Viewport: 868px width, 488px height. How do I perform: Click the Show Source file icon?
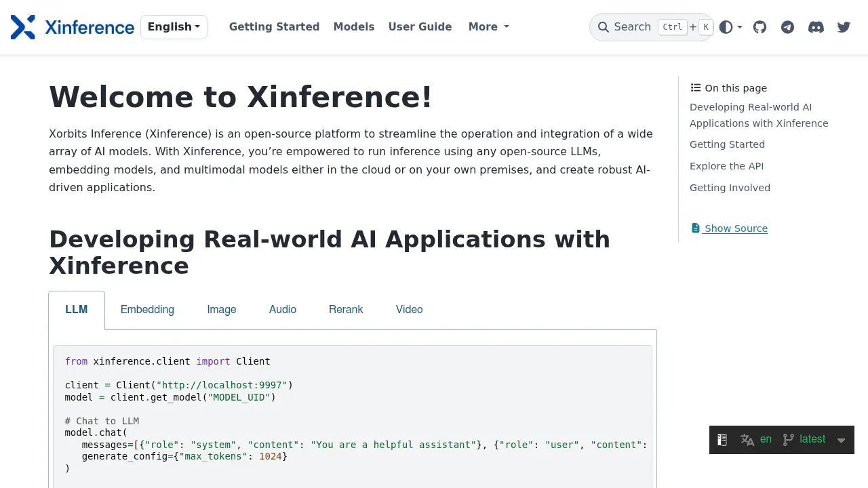695,228
